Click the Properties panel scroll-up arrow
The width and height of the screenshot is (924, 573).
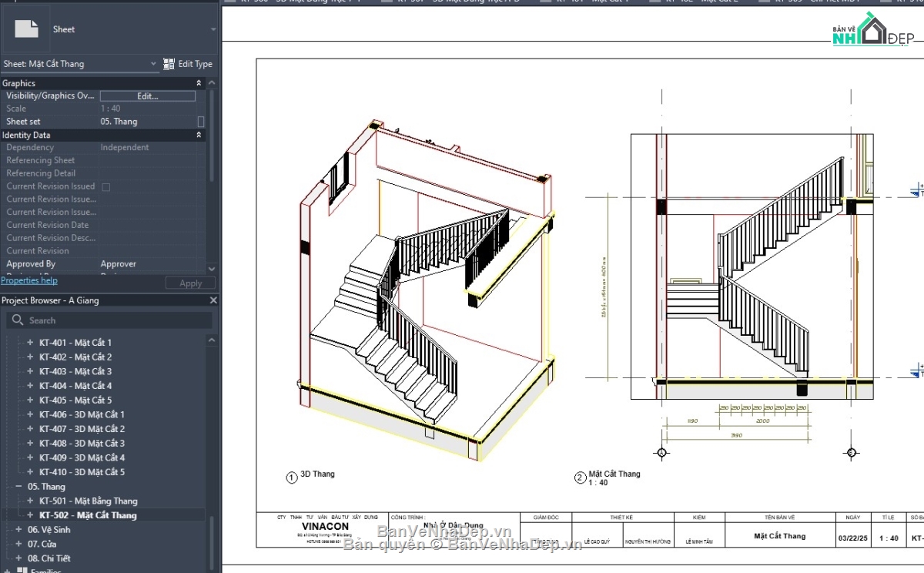point(213,83)
